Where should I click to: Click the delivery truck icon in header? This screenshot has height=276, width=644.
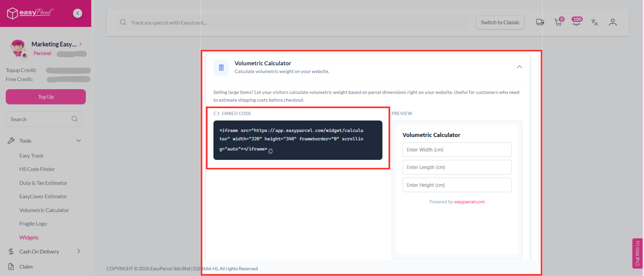pos(540,22)
